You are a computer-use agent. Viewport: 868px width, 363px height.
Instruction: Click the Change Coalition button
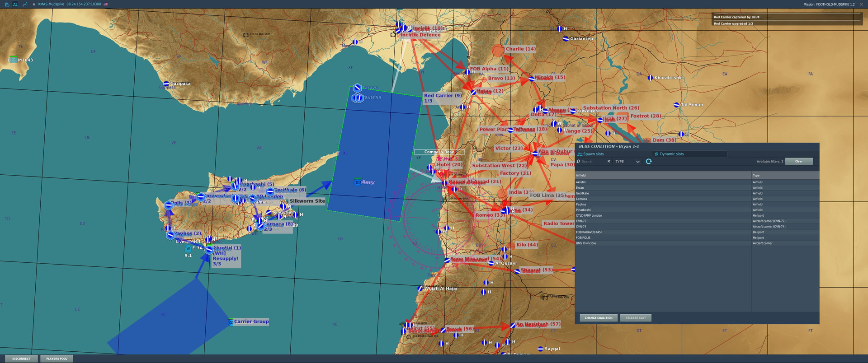[598, 318]
